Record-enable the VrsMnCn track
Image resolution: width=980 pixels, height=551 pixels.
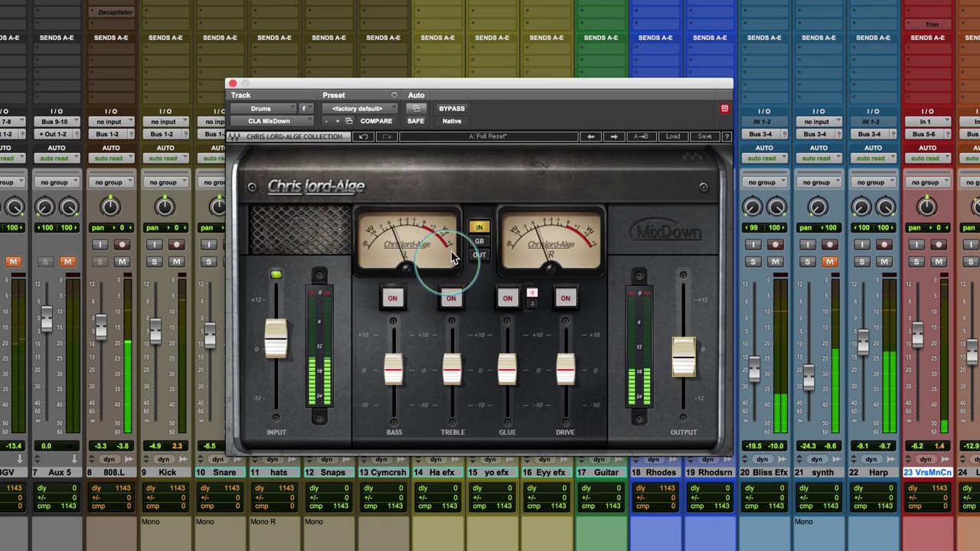coord(938,245)
